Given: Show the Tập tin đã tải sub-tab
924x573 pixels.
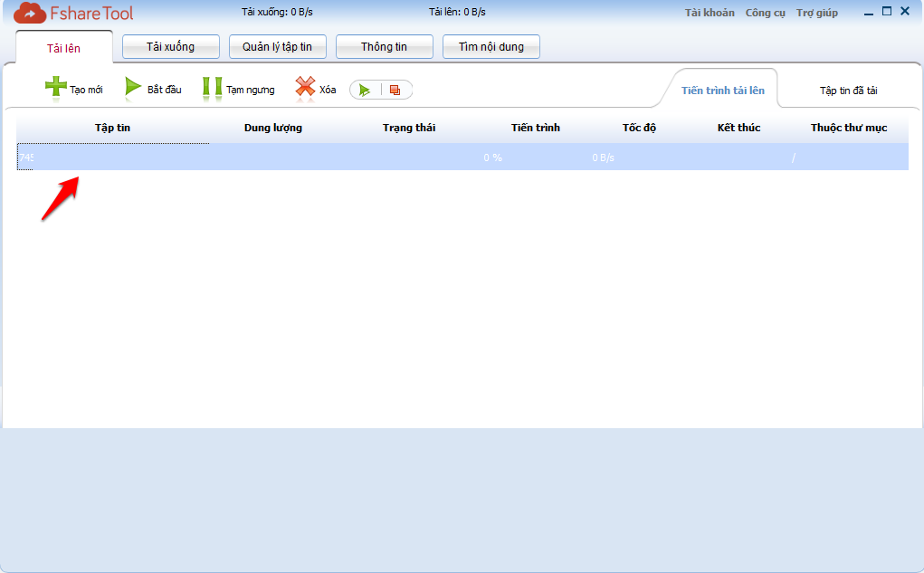Looking at the screenshot, I should 848,91.
